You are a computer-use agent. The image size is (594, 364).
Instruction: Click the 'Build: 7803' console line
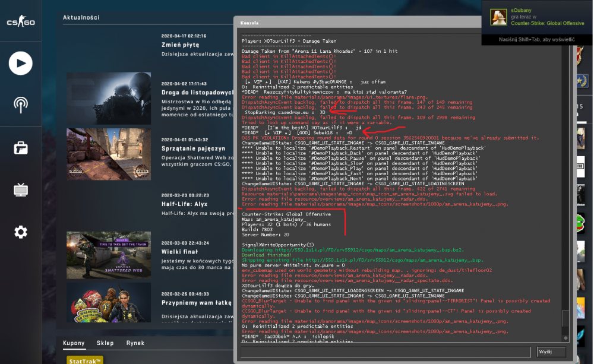tap(257, 230)
